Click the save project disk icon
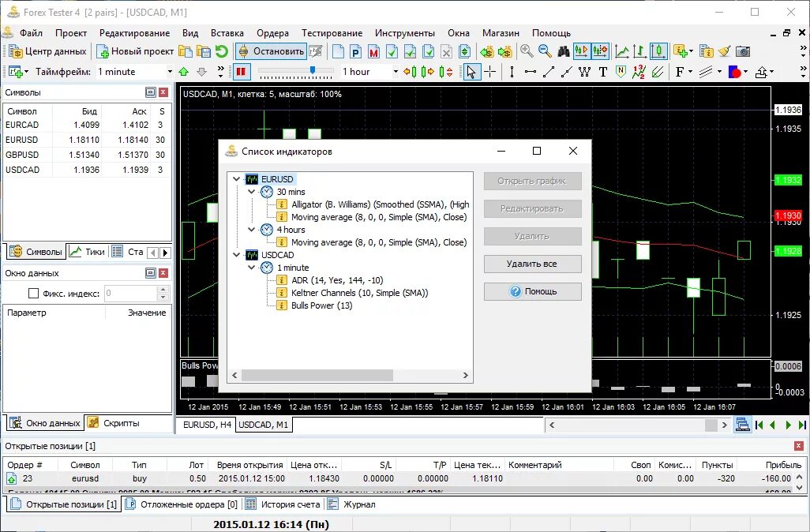810x532 pixels. (x=204, y=51)
